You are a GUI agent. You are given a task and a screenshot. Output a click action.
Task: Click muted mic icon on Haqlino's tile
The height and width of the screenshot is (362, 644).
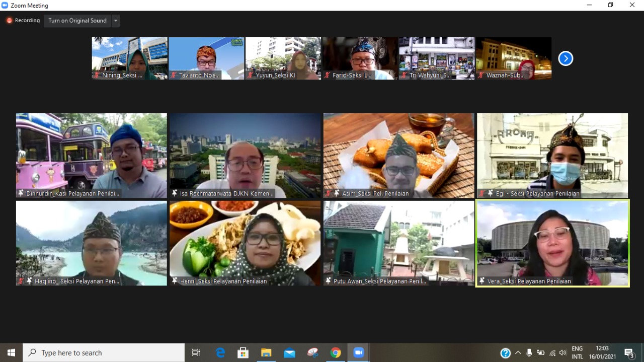pyautogui.click(x=21, y=281)
